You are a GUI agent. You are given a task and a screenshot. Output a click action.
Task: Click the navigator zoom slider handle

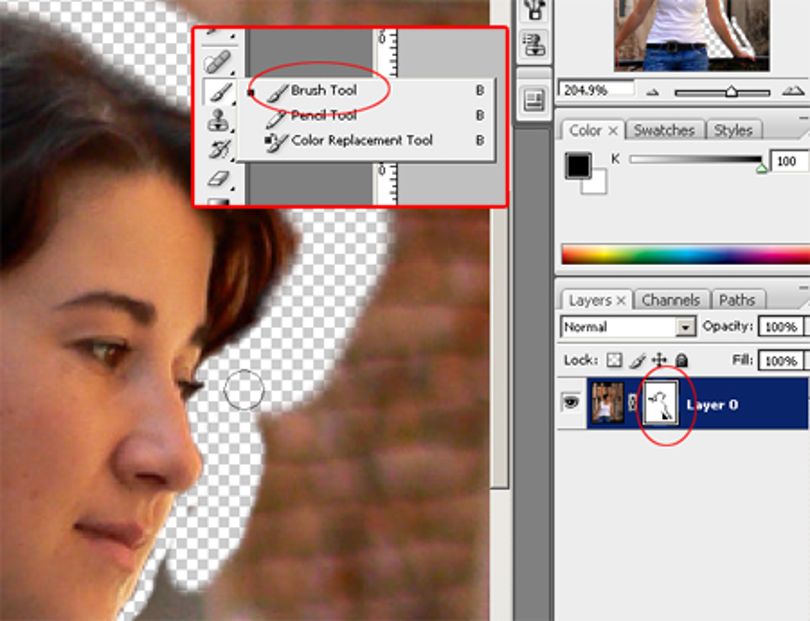[x=731, y=91]
